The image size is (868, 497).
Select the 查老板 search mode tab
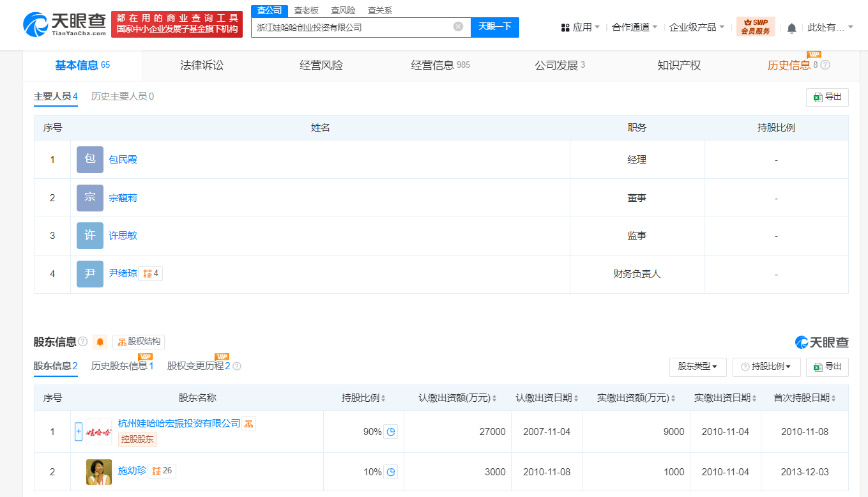coord(306,11)
